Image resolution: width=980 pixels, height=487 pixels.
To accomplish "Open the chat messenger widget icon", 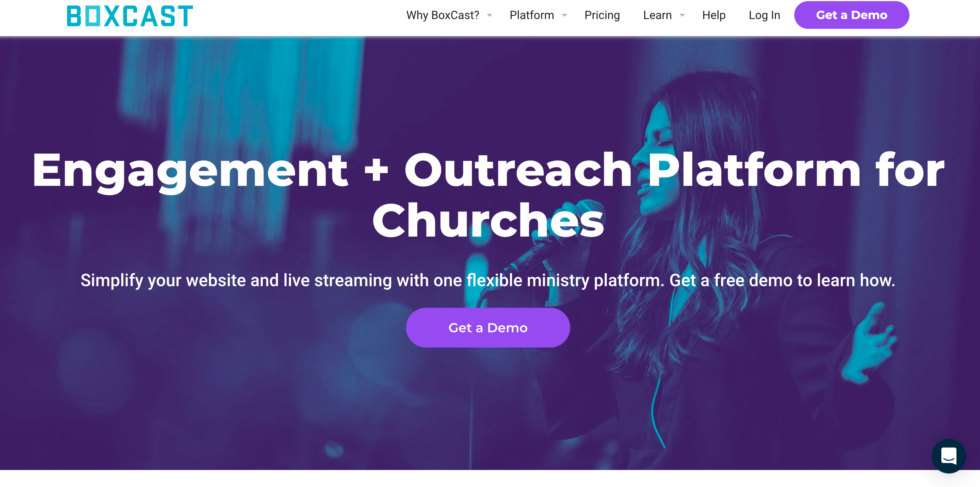I will (948, 456).
